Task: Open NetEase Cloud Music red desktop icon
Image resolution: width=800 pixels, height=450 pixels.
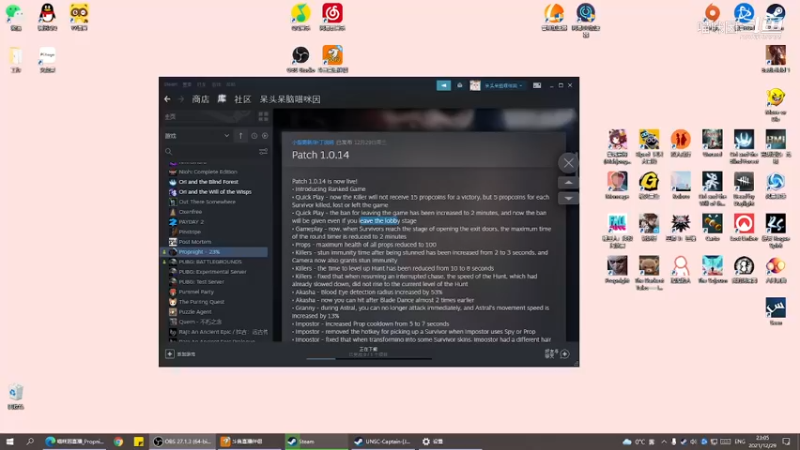Action: tap(332, 17)
